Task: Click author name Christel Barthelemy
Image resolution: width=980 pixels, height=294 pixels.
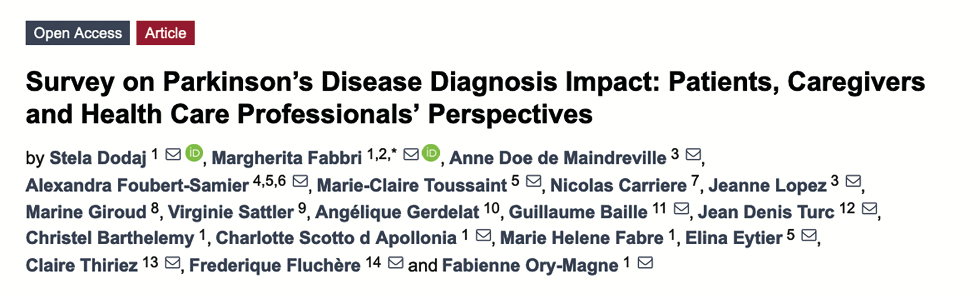Action: (x=110, y=238)
